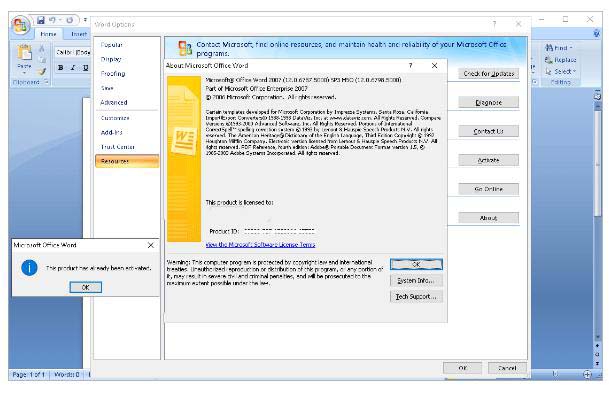Close the Microsoft Office Word message box

coord(151,245)
